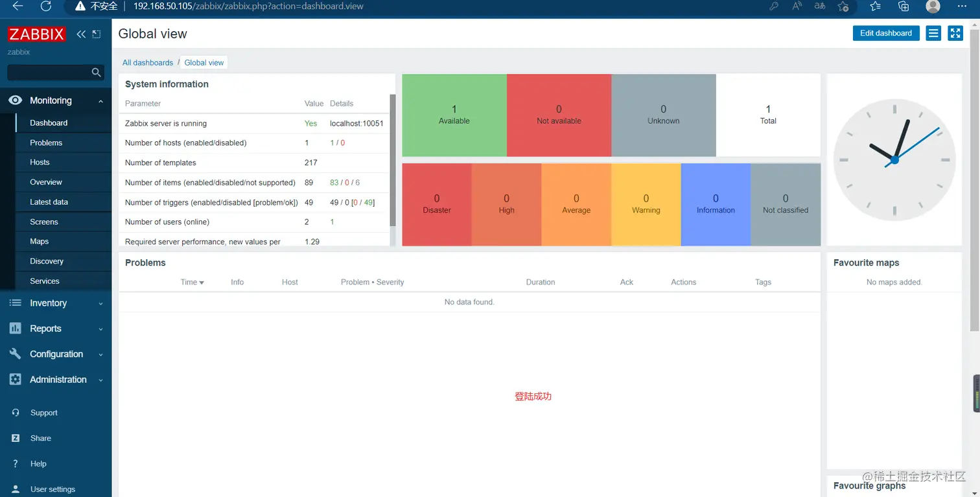
Task: Click the Share Z icon
Action: tap(16, 438)
